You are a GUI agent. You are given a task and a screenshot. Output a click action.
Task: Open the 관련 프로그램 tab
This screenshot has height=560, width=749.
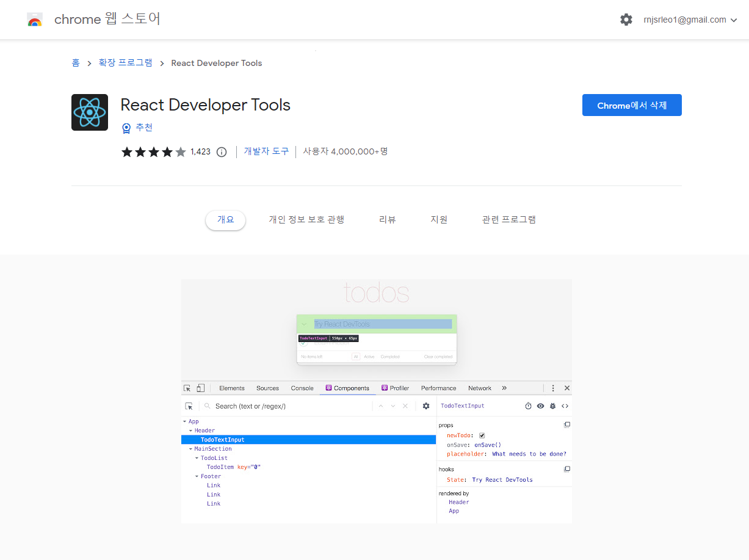(x=509, y=220)
